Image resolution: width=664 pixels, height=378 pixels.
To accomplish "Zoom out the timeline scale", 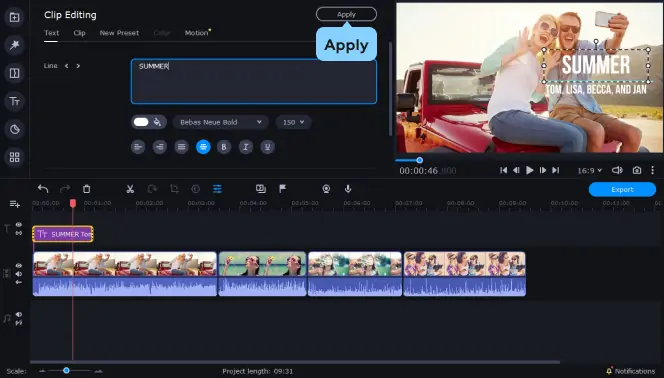I will [x=42, y=371].
